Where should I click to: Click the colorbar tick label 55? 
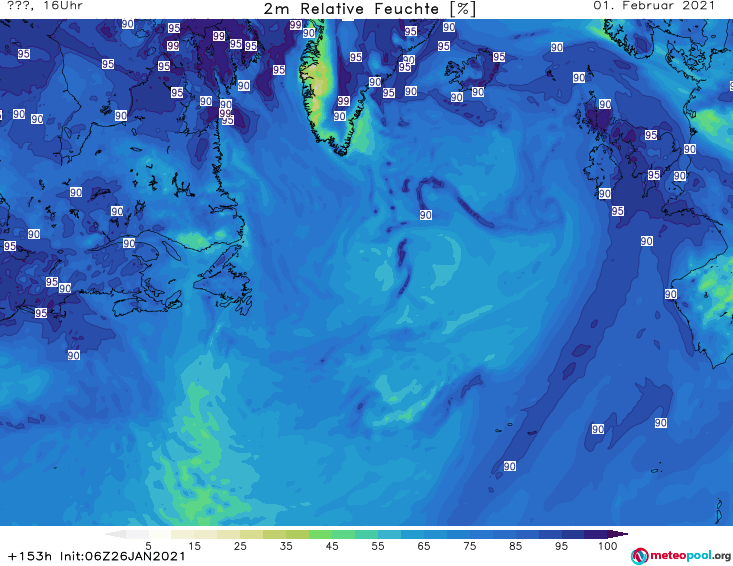click(x=377, y=546)
